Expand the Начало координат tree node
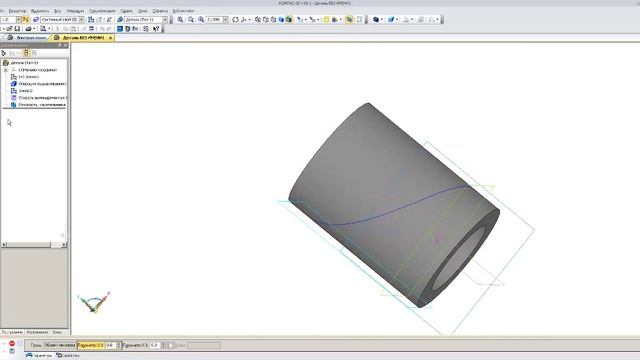The height and width of the screenshot is (360, 640). click(x=6, y=70)
